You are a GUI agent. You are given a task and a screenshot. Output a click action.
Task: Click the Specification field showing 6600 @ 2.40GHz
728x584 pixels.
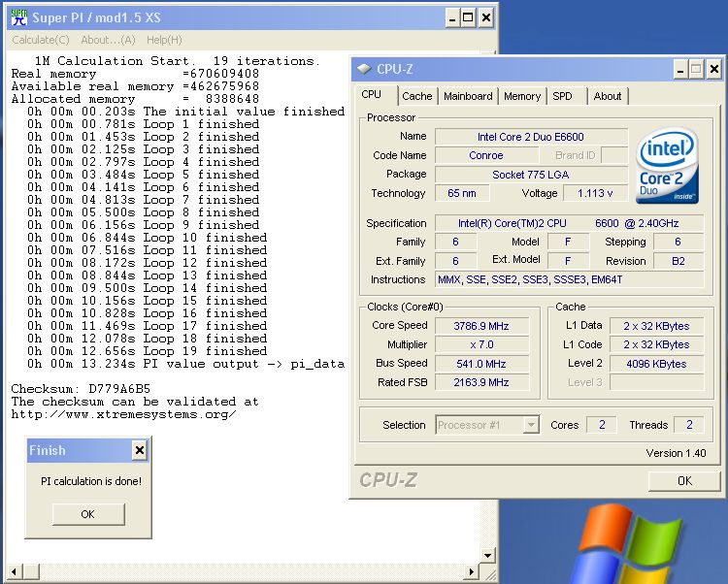coord(569,223)
